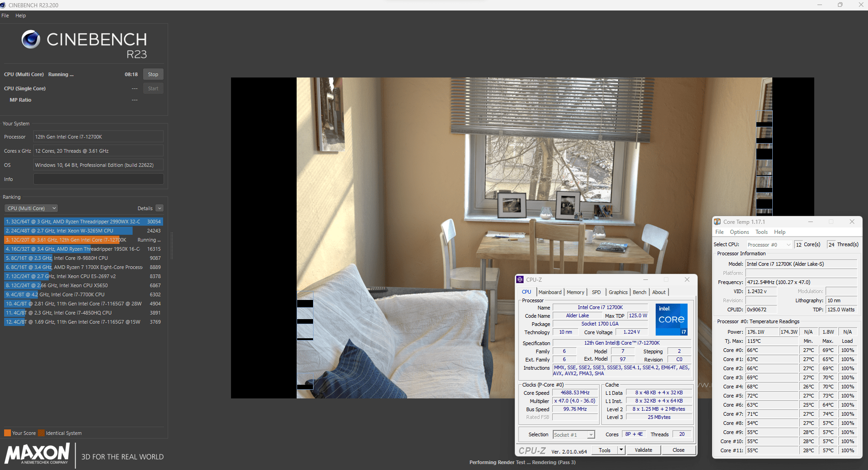Click the Validate button in CPU-Z
This screenshot has width=868, height=470.
coord(643,450)
